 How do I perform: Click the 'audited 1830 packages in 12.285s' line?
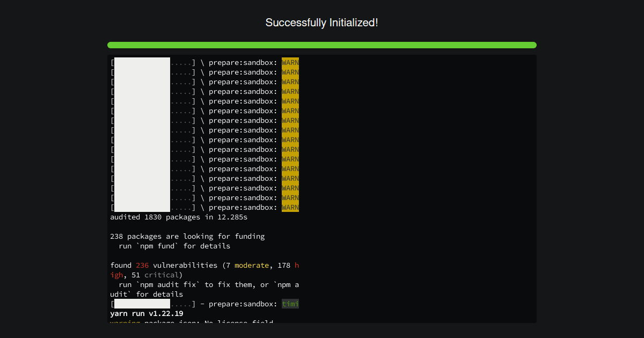[179, 217]
